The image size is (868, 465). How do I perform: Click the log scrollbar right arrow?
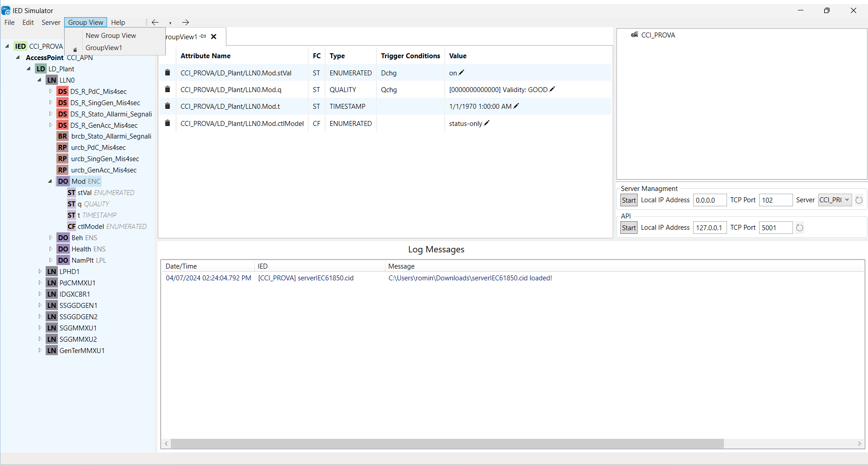pyautogui.click(x=859, y=443)
